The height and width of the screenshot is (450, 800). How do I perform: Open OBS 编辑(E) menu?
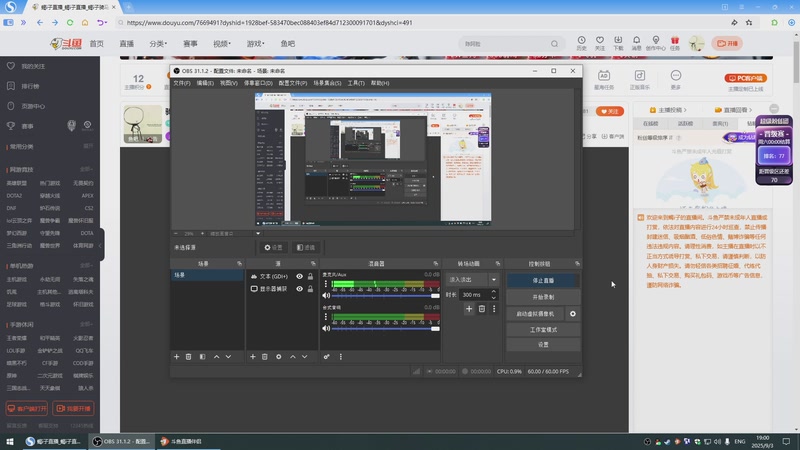pyautogui.click(x=205, y=83)
